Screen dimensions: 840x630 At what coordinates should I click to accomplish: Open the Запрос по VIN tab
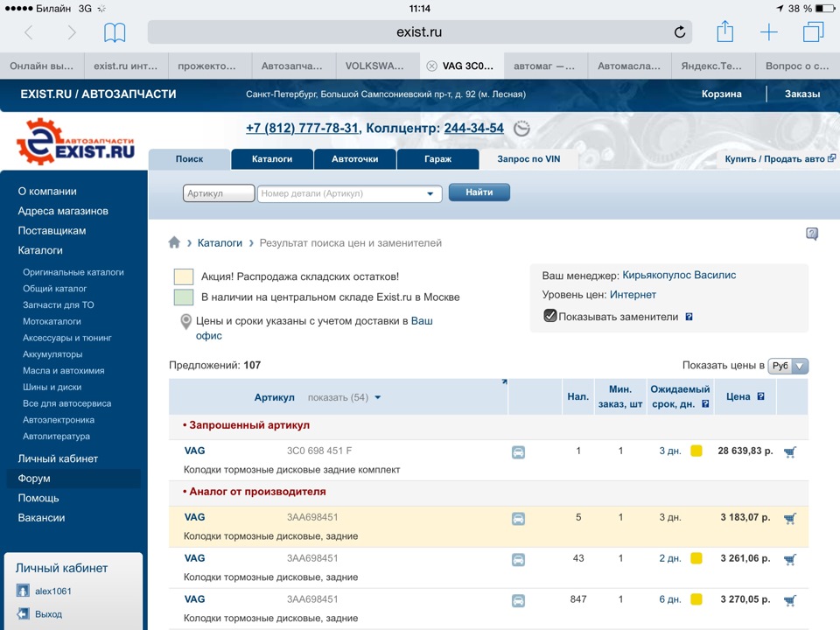click(x=528, y=159)
